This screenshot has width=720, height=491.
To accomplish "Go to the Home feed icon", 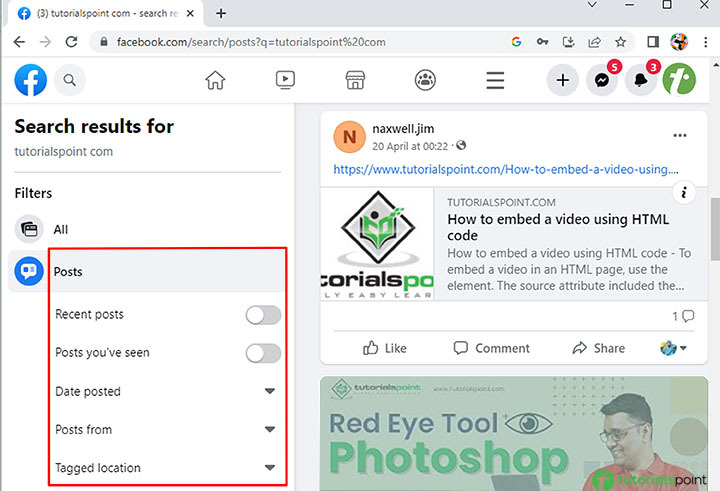I will tap(215, 80).
